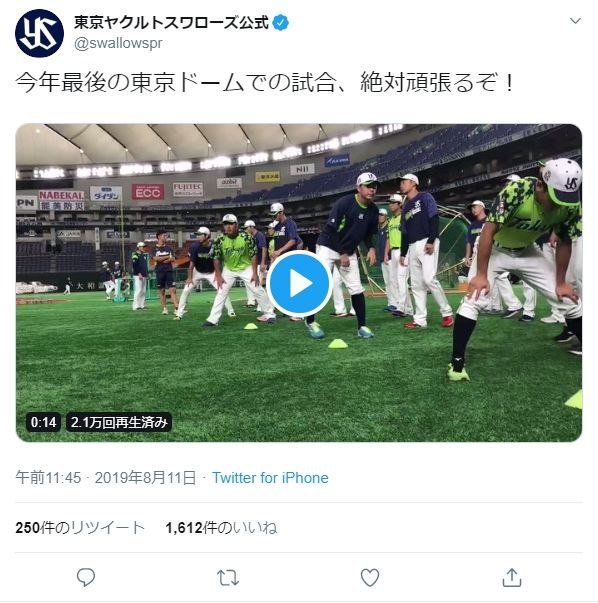Visit the @swallowspr handle
This screenshot has height=603, width=598.
pos(118,43)
